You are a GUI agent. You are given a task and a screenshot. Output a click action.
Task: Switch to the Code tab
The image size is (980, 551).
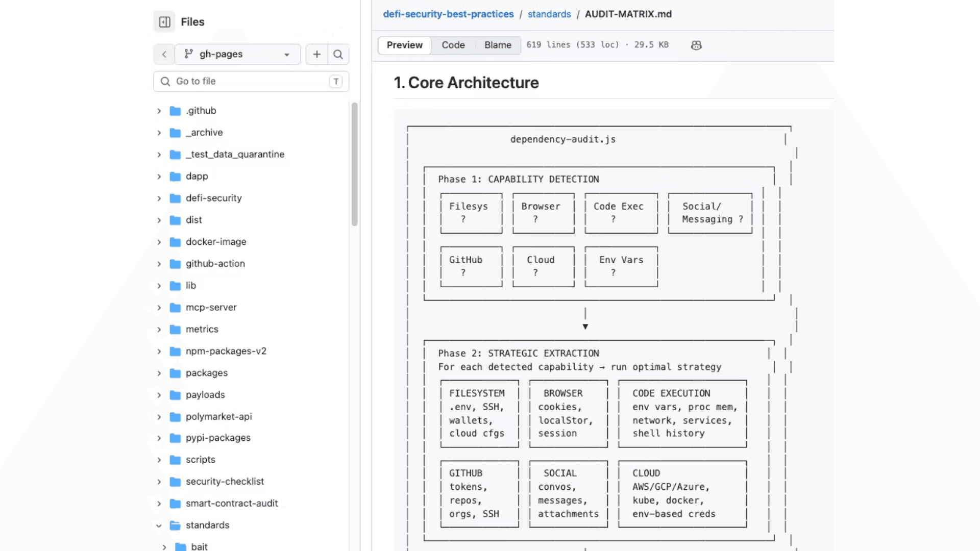coord(453,45)
